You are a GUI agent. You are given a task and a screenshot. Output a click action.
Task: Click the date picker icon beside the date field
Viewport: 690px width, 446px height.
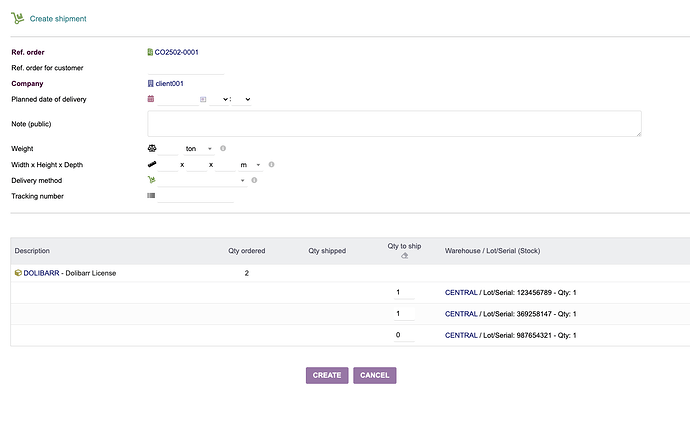click(202, 99)
